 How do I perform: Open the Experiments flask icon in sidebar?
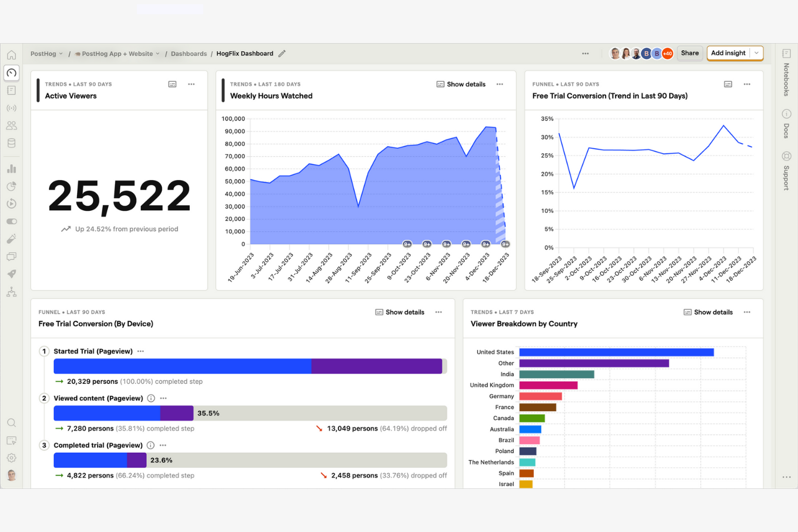pyautogui.click(x=11, y=239)
